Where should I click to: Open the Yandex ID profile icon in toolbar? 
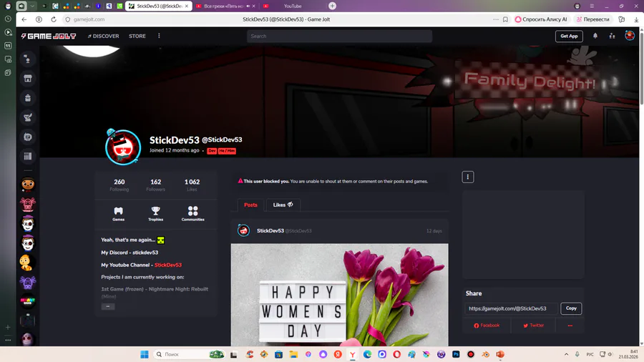pos(39,19)
